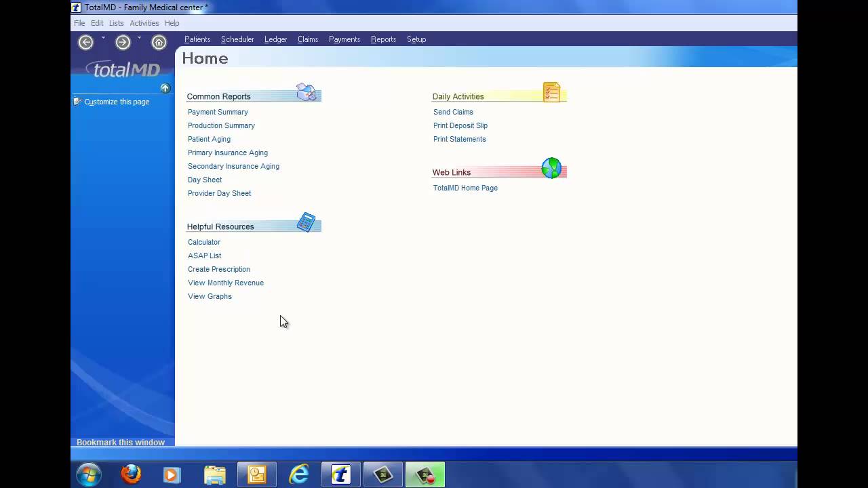The height and width of the screenshot is (488, 868).
Task: Open the Patients navigation menu
Action: tap(197, 39)
